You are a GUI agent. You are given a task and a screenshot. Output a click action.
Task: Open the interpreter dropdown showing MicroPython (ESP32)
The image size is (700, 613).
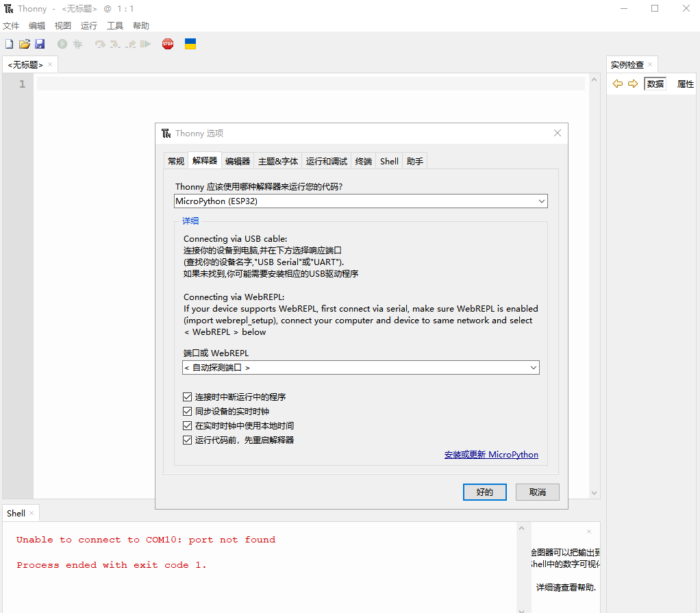click(361, 201)
